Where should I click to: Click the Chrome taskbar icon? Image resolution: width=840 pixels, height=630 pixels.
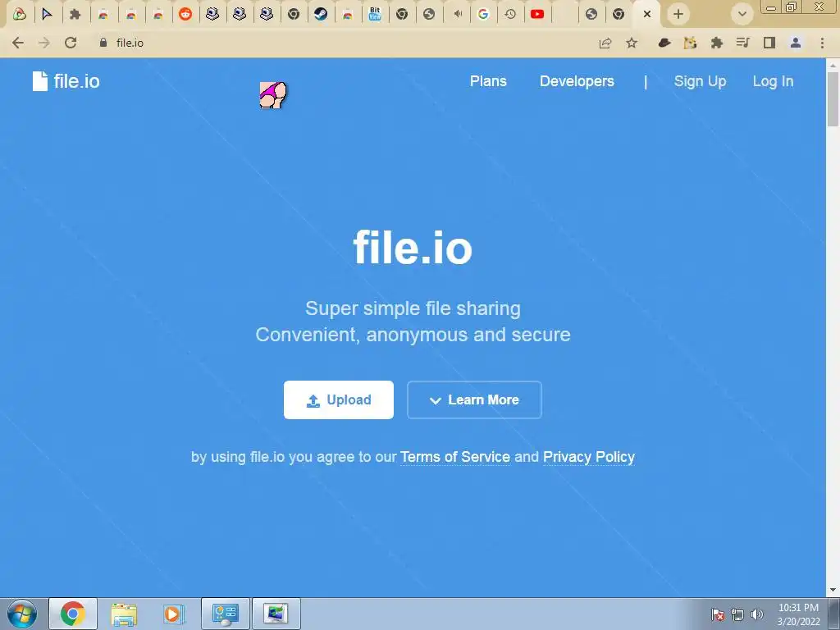click(73, 614)
